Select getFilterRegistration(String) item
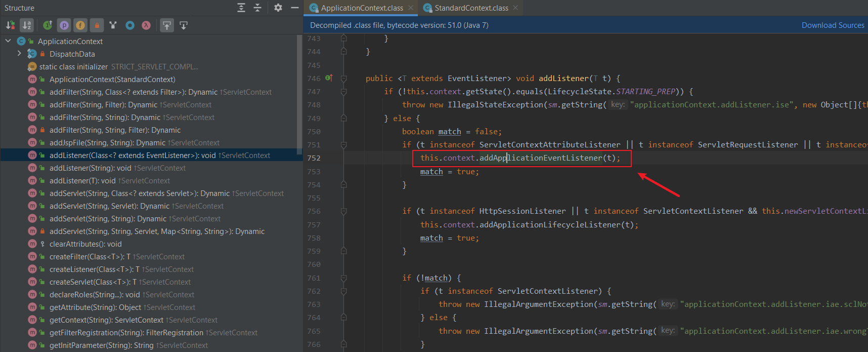This screenshot has height=352, width=868. pos(153,333)
